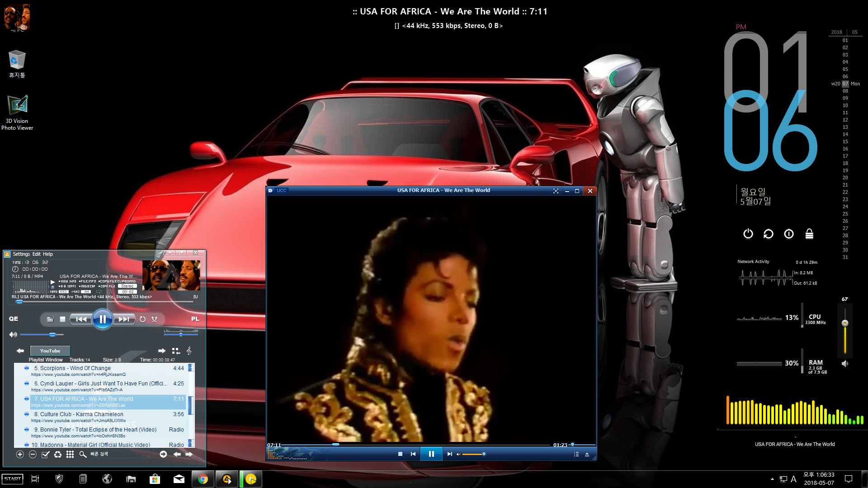Go to next video in video player
Image resolution: width=868 pixels, height=488 pixels.
tap(449, 454)
